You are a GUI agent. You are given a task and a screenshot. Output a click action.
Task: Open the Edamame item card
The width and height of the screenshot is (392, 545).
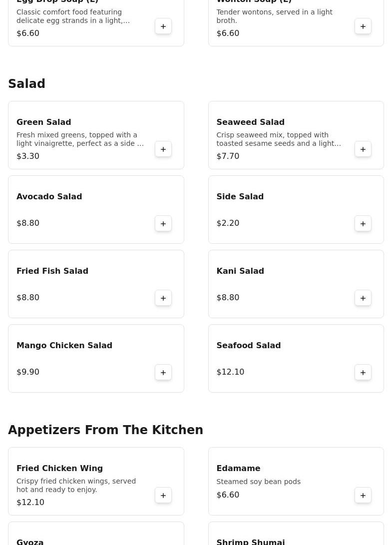(x=296, y=481)
